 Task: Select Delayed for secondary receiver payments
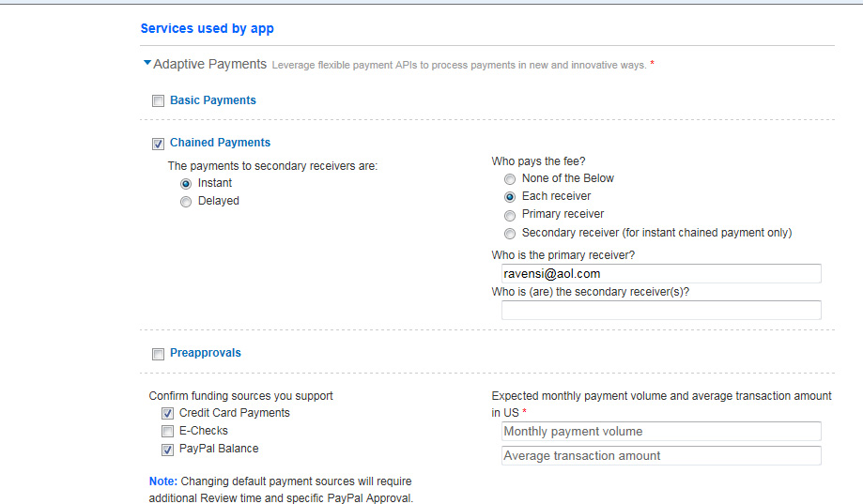[186, 202]
